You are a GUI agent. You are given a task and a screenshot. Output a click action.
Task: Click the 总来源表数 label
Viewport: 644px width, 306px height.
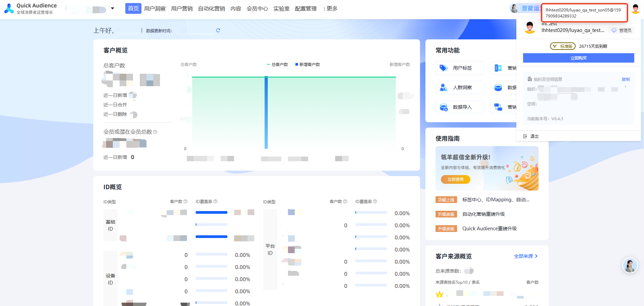448,271
